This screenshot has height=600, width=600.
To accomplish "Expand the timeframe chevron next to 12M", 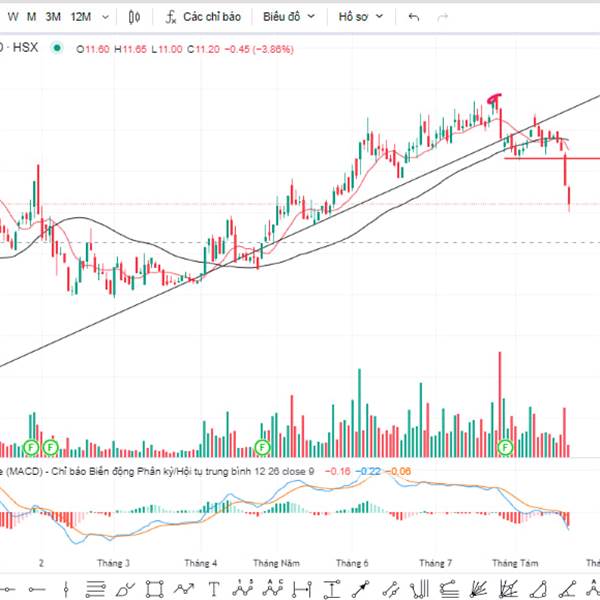I will tap(106, 17).
